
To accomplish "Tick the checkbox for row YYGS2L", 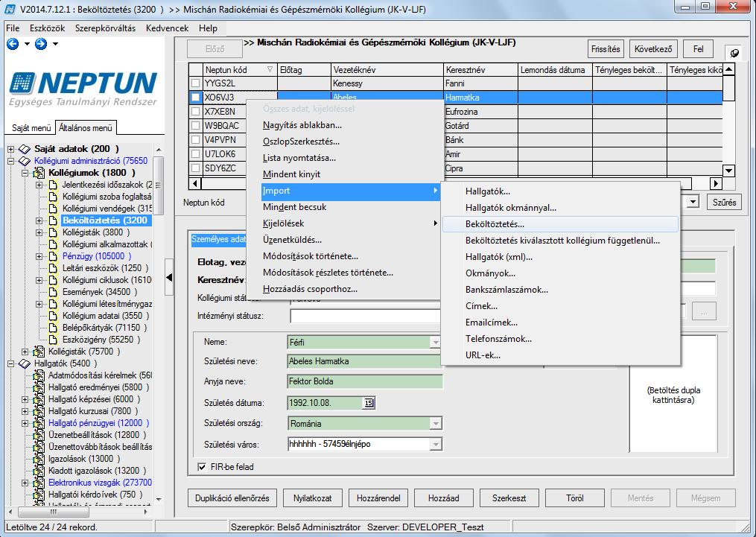I will 196,83.
